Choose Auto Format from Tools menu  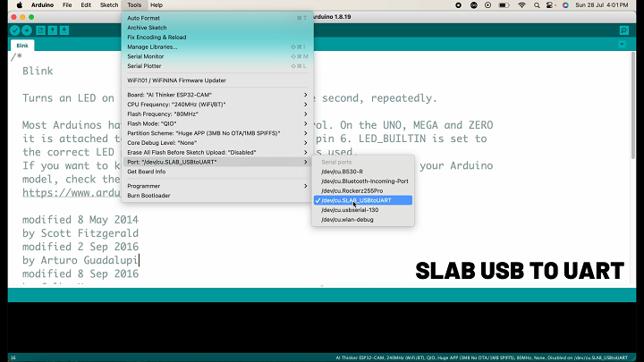[x=216, y=18]
